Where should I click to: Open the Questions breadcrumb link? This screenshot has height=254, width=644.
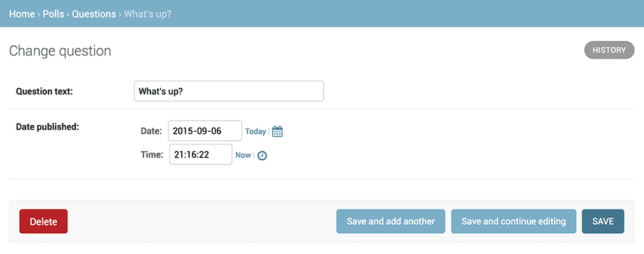click(94, 14)
